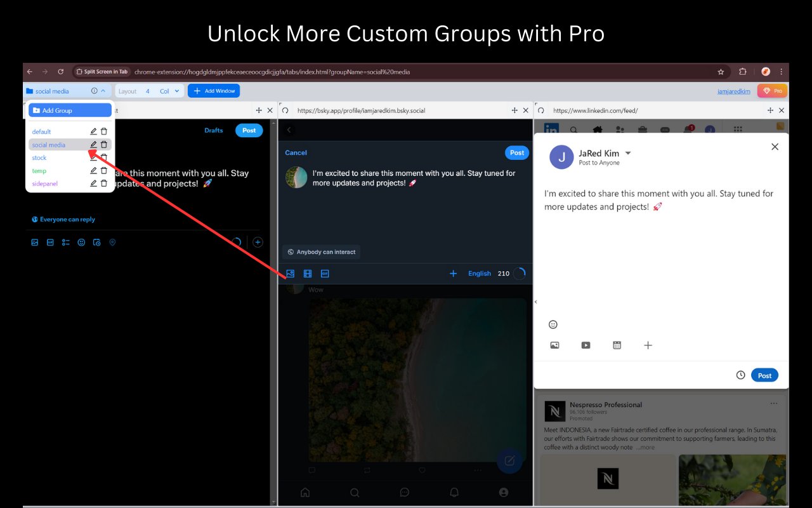The width and height of the screenshot is (812, 508).
Task: Click move handle of the leftmost pane
Action: coord(259,110)
